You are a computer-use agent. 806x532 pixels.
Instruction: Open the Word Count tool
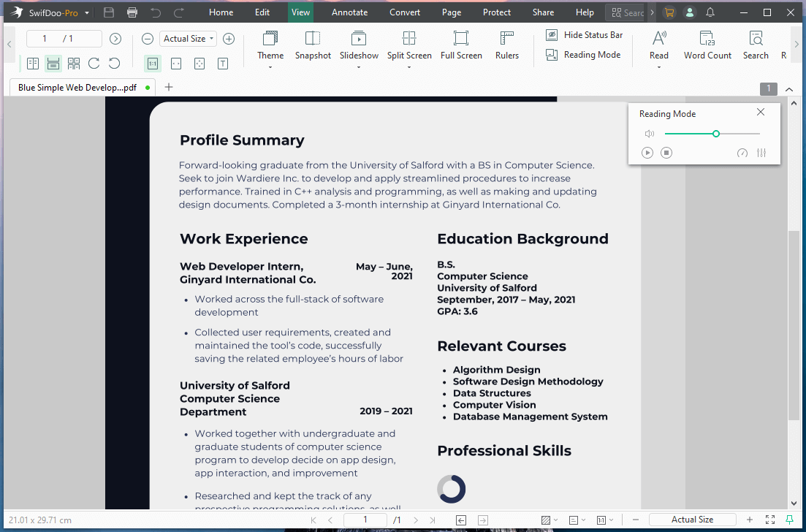pos(707,45)
